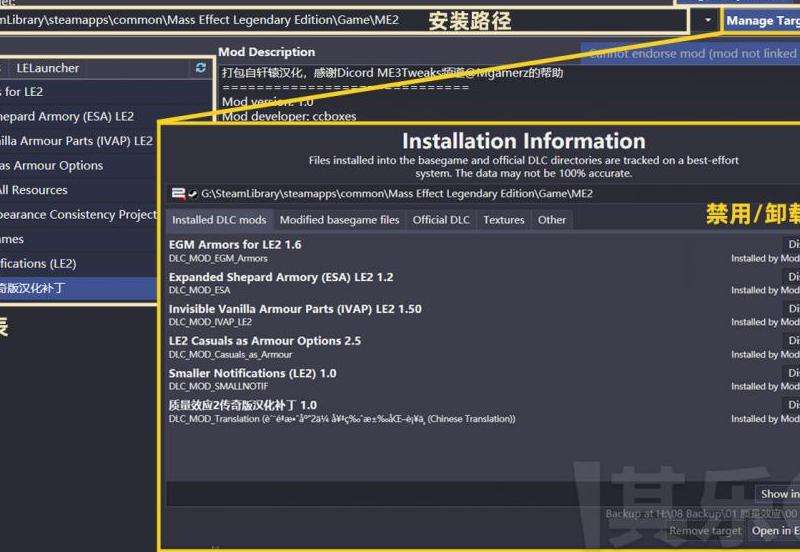The width and height of the screenshot is (800, 552).
Task: Click the ME2 game icon before target path
Action: click(x=178, y=193)
